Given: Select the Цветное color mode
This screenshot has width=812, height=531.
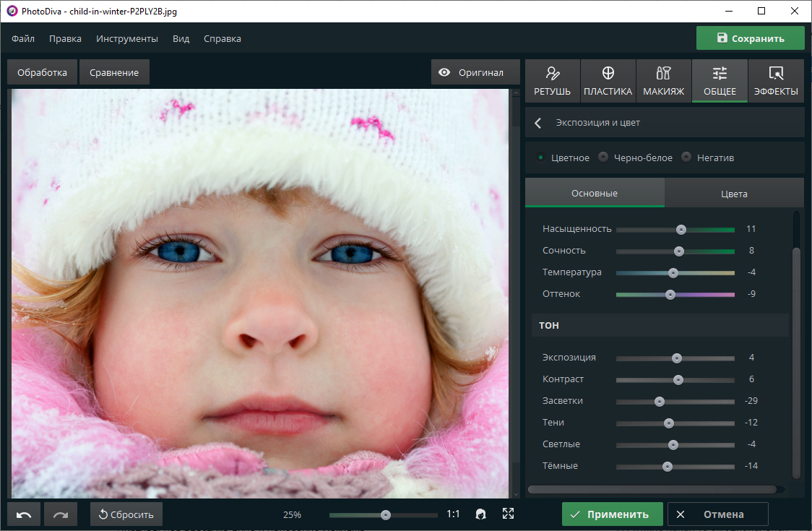Looking at the screenshot, I should coord(540,157).
